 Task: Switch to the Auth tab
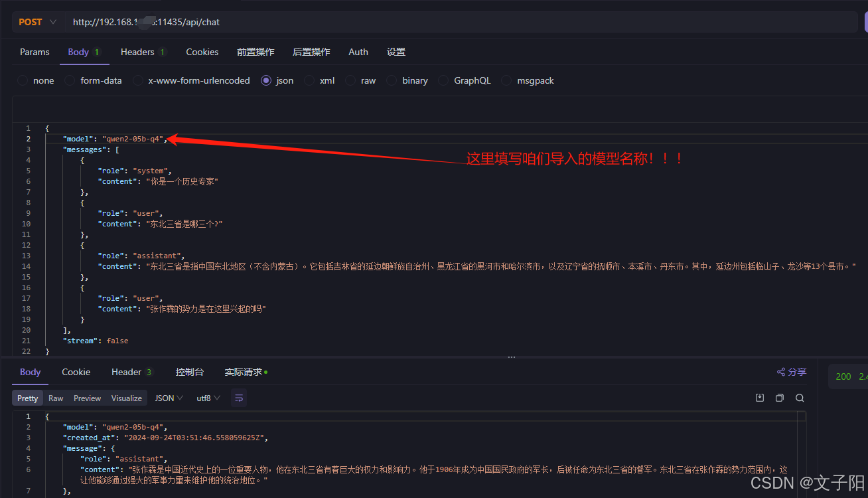[x=358, y=52]
